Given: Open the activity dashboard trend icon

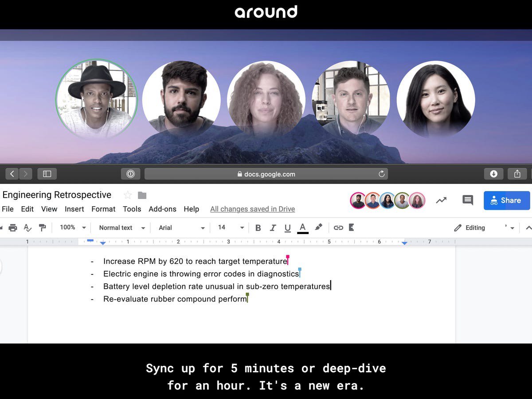Looking at the screenshot, I should coord(441,200).
